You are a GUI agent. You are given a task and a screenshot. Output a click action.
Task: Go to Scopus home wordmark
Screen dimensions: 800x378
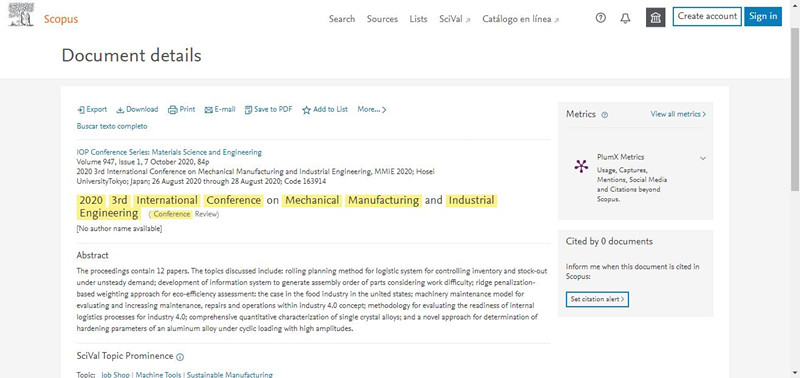tap(61, 19)
